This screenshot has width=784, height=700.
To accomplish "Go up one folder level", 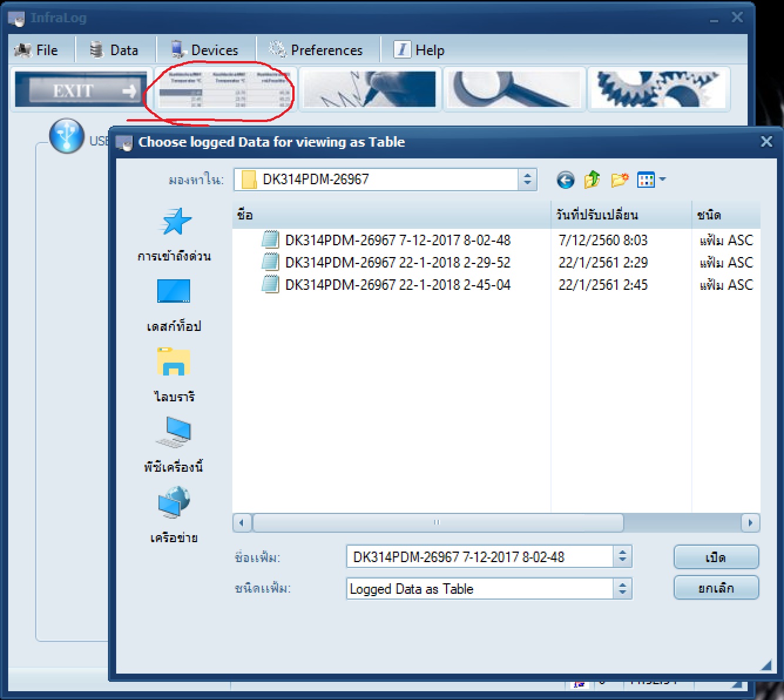I will coord(592,180).
